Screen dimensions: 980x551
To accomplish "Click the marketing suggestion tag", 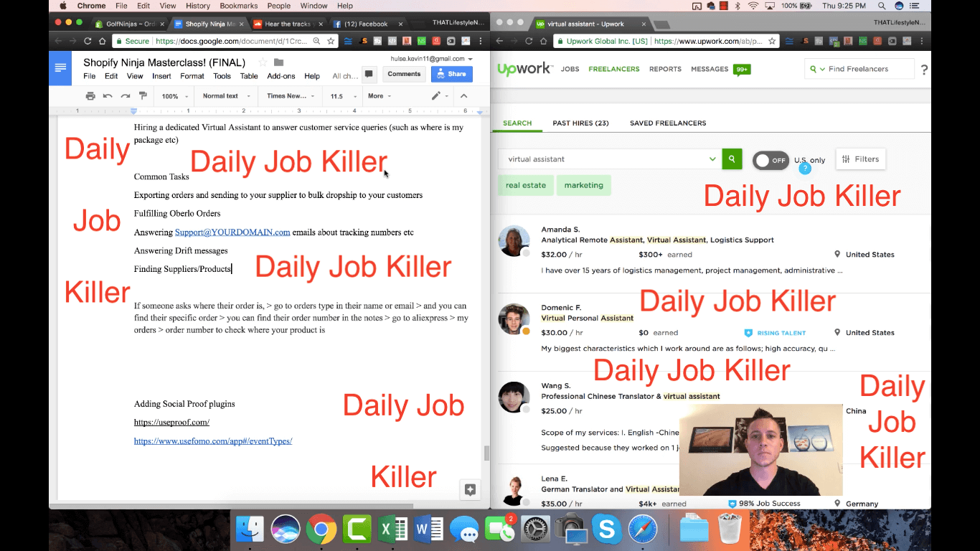I will (584, 185).
